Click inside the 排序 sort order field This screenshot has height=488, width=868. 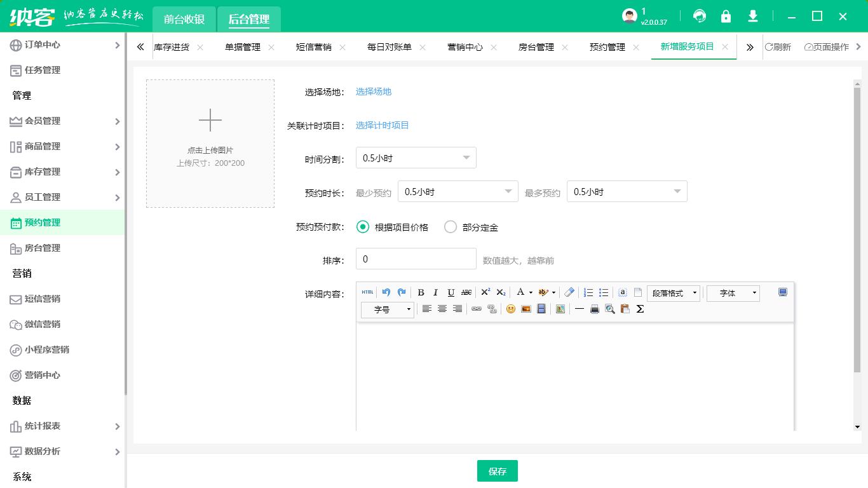coord(416,259)
